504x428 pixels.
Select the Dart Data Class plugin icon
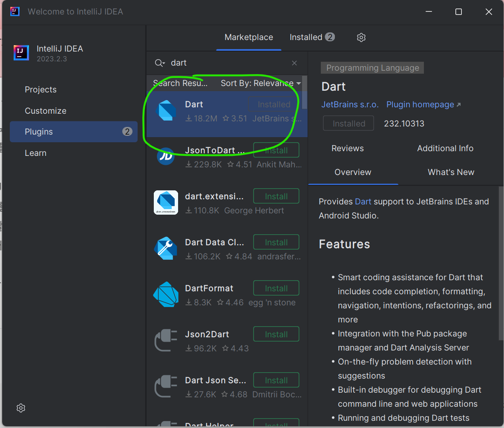click(x=166, y=248)
